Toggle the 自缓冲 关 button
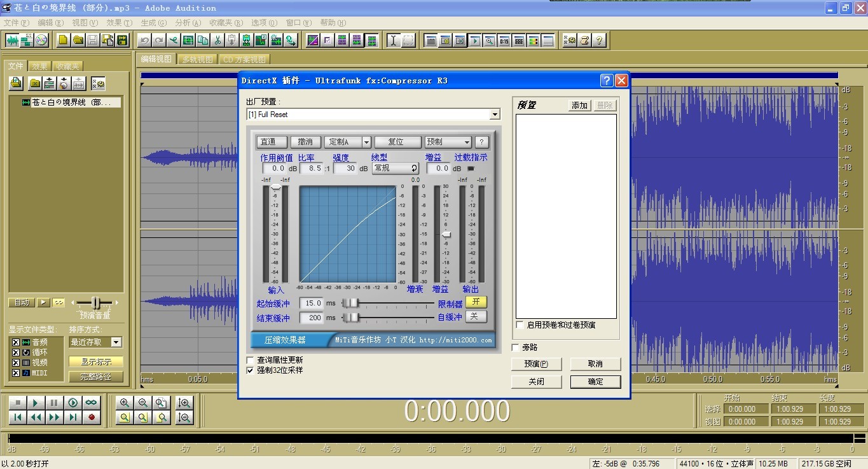868x469 pixels. point(476,317)
